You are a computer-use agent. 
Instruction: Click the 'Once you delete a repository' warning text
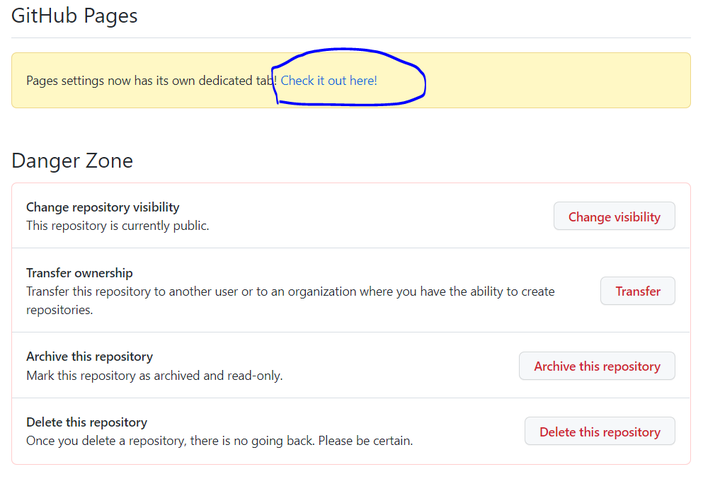coord(219,441)
